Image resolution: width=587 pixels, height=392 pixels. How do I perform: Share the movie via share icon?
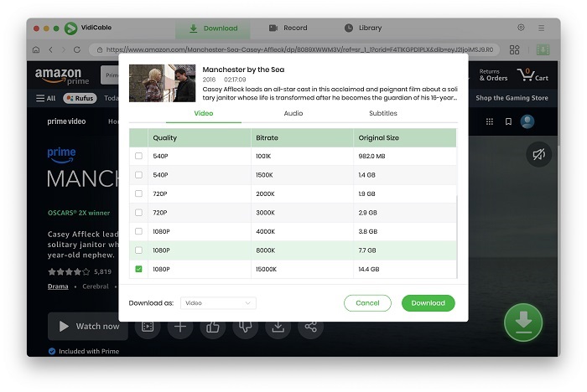pos(310,327)
